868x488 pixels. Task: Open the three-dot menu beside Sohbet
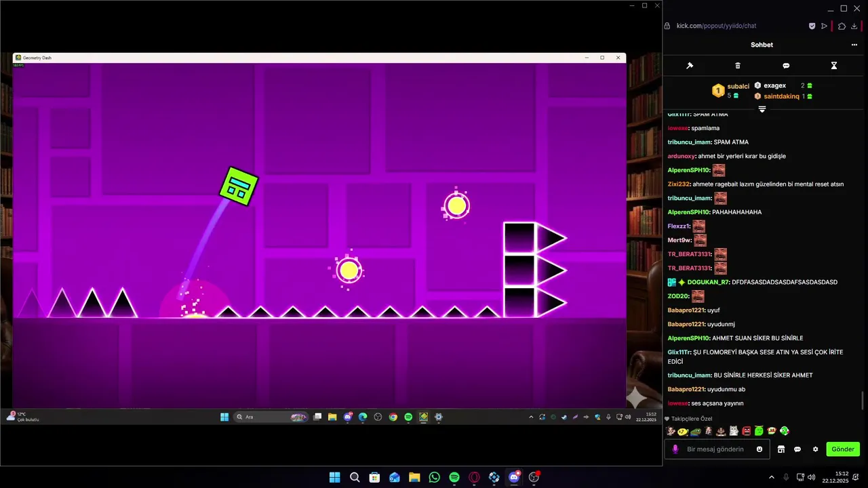tap(854, 45)
